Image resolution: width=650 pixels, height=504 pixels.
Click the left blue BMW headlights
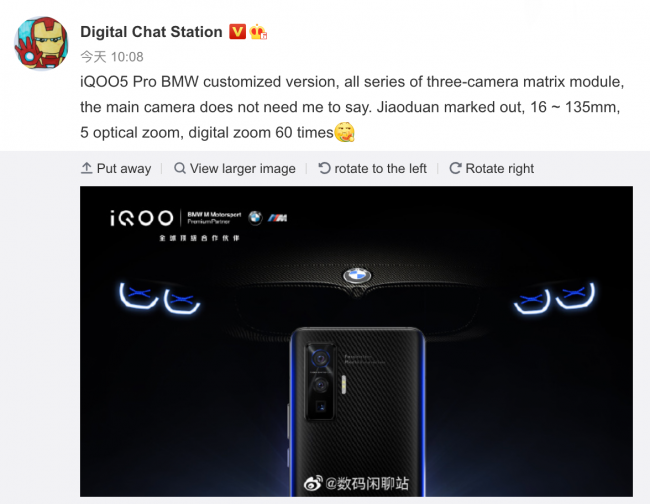(160, 298)
